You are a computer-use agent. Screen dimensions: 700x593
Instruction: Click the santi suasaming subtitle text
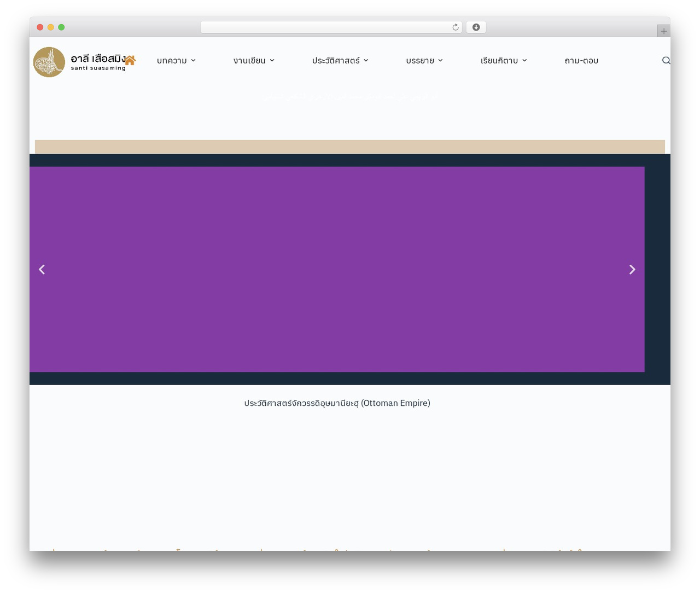(x=98, y=68)
